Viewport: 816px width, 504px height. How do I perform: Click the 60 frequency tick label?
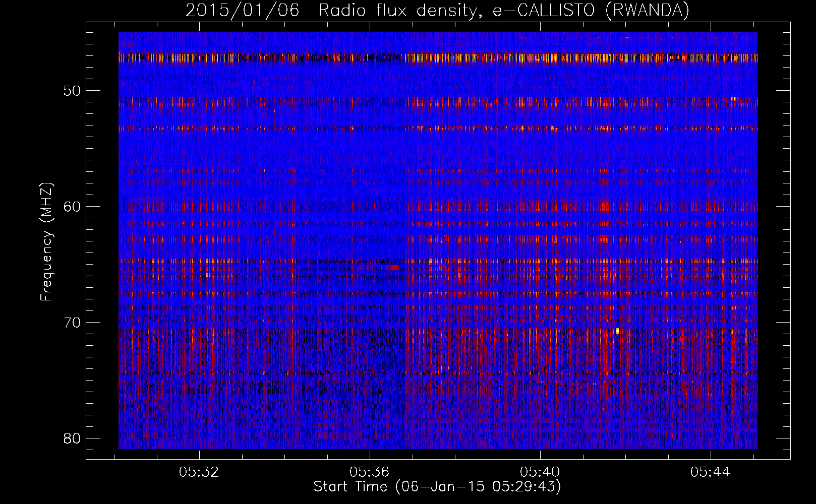[x=73, y=206]
